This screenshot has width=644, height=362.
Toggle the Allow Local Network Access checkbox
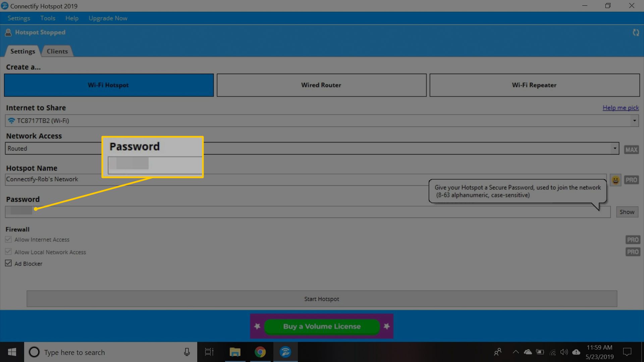point(8,251)
